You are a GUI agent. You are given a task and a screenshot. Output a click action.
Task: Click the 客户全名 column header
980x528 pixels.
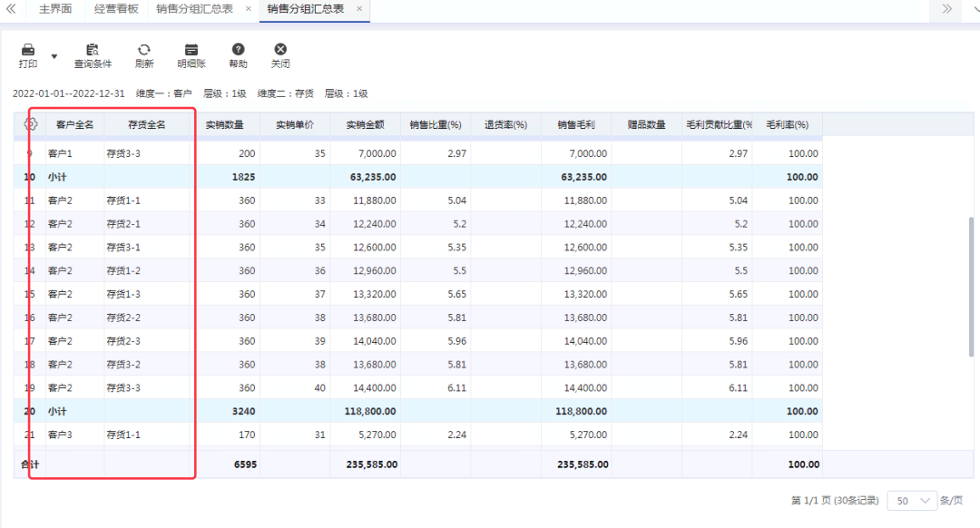point(74,125)
